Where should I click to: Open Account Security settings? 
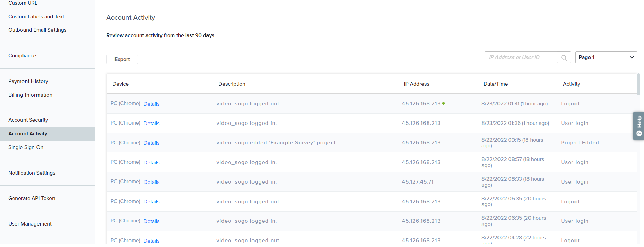click(28, 120)
